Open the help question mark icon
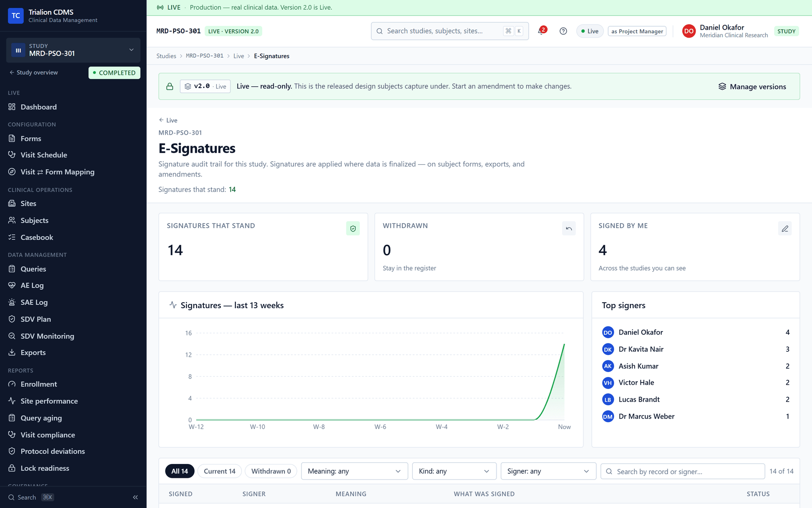Viewport: 812px width, 508px height. [563, 31]
